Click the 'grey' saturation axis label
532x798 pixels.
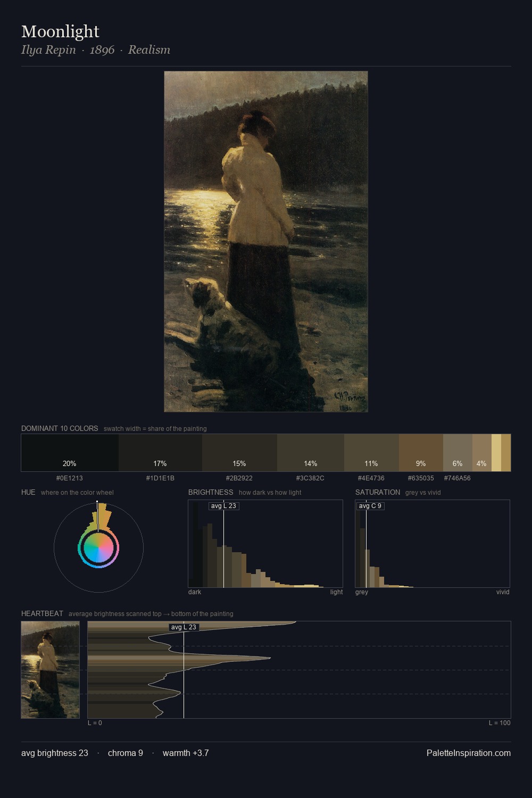362,592
